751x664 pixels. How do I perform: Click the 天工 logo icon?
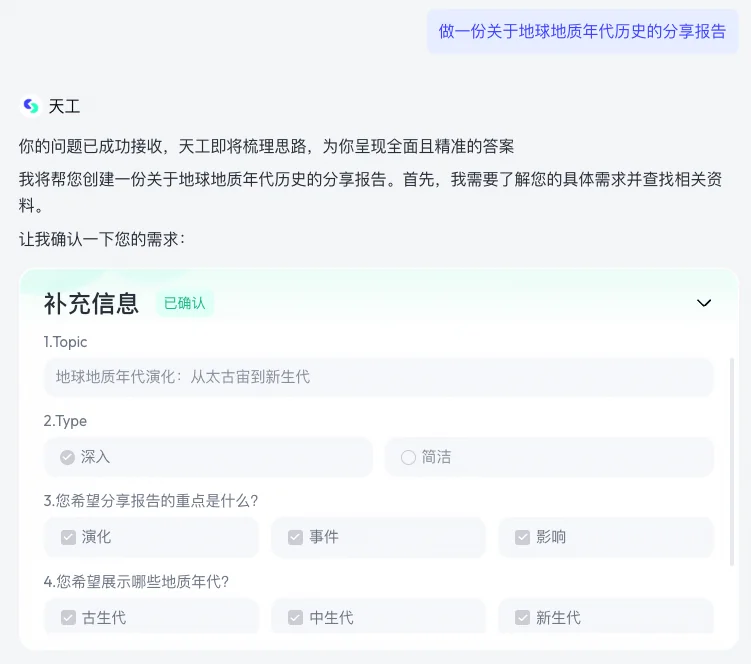(x=30, y=106)
